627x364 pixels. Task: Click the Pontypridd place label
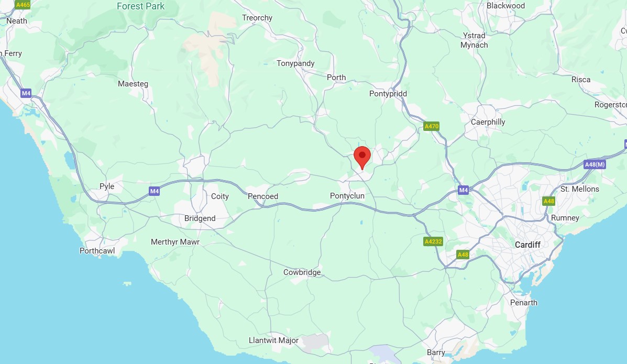click(x=388, y=94)
